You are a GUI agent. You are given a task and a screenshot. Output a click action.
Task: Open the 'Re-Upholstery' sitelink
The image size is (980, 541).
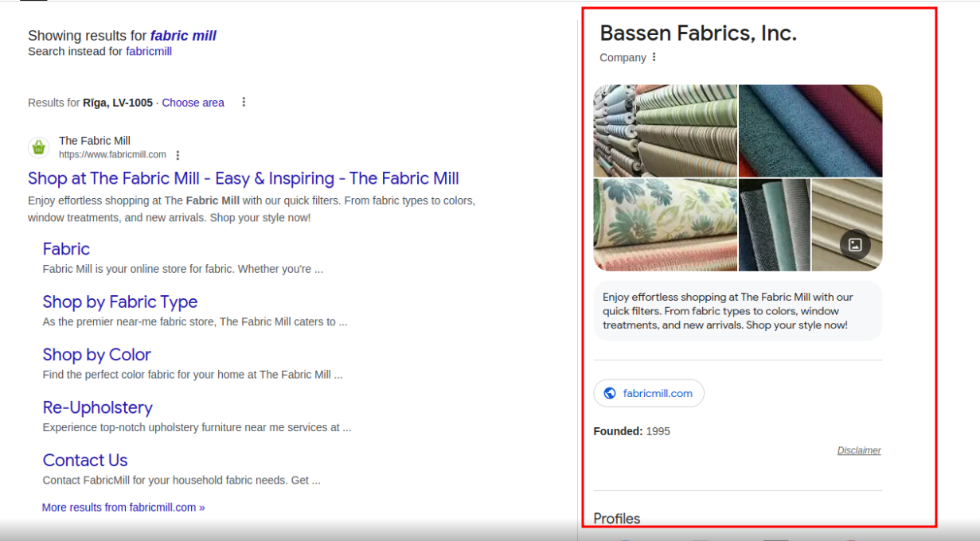pos(97,407)
